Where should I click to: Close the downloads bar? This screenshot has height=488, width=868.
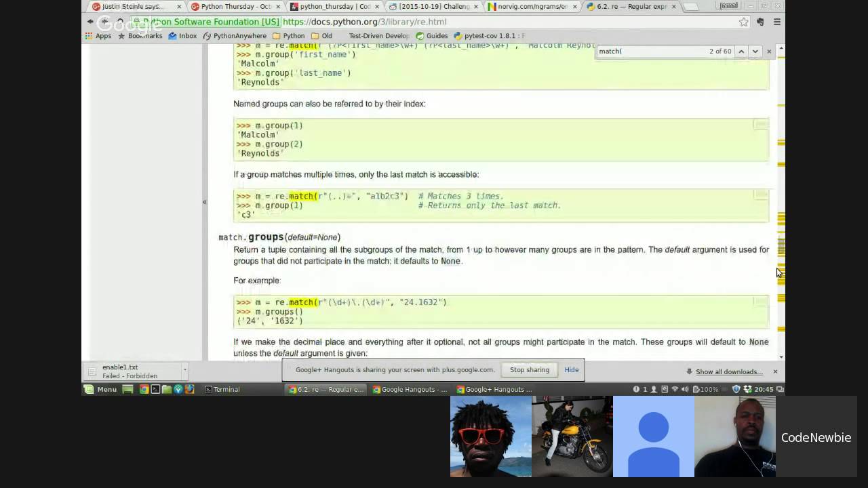click(775, 371)
